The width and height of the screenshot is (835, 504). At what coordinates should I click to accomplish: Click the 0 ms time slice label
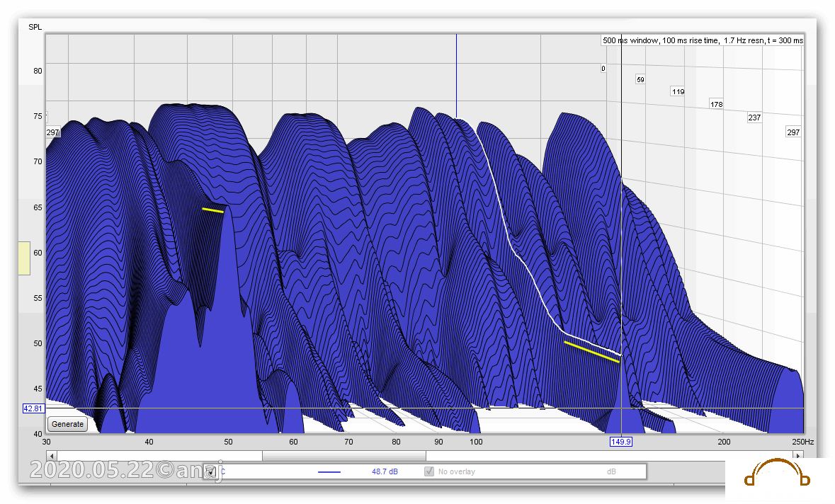[603, 69]
